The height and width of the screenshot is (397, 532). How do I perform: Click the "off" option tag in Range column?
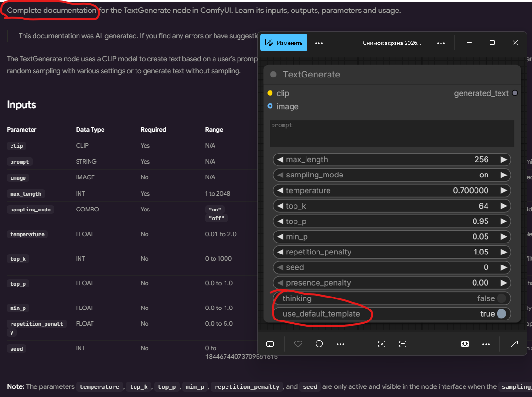point(216,218)
